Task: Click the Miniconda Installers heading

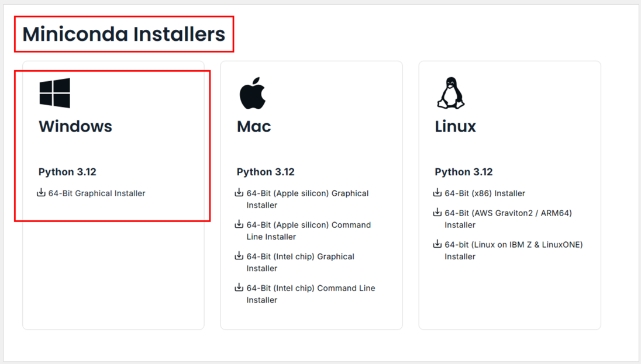Action: pyautogui.click(x=124, y=34)
